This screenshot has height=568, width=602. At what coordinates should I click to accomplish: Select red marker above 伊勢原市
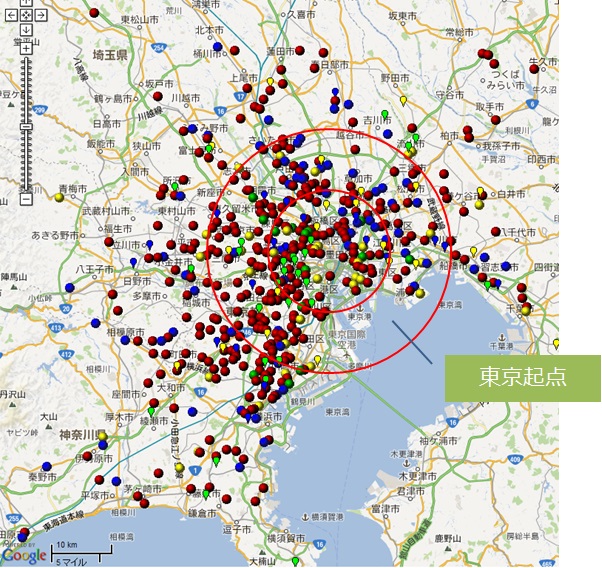(x=88, y=456)
